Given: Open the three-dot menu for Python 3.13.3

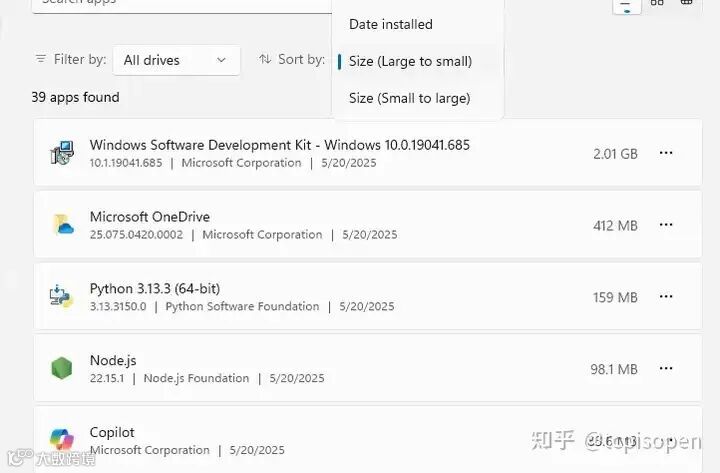Looking at the screenshot, I should (x=666, y=297).
